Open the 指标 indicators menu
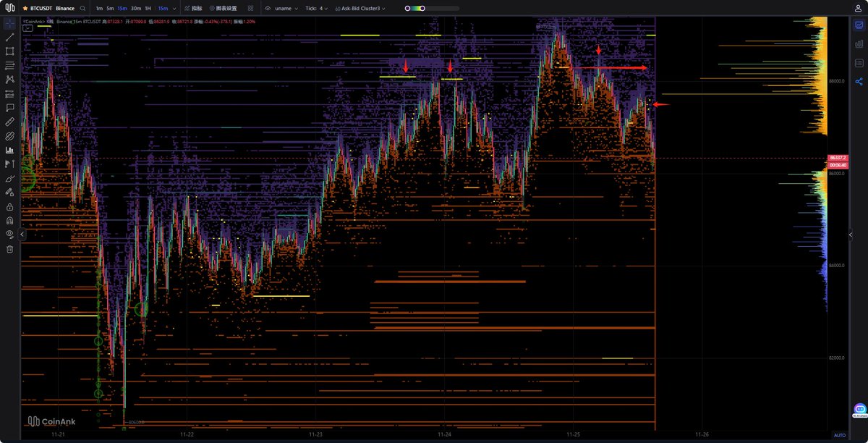868x443 pixels. click(x=192, y=8)
